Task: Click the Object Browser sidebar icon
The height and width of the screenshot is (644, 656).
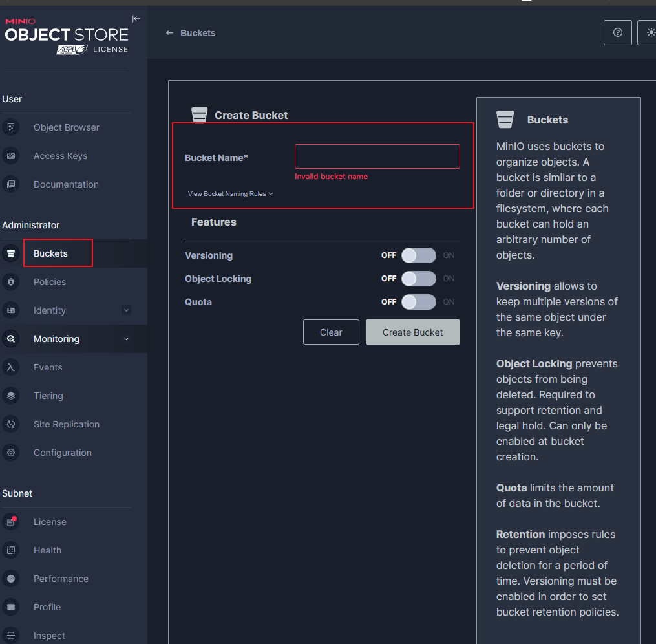Action: pos(11,127)
